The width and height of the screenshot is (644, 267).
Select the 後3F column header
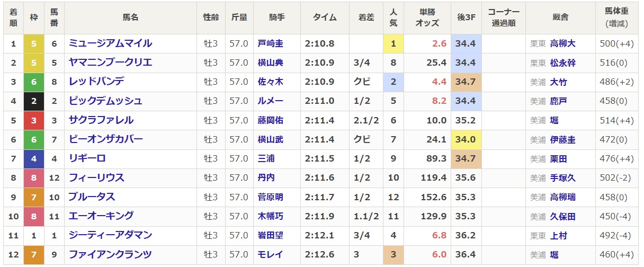pyautogui.click(x=466, y=17)
